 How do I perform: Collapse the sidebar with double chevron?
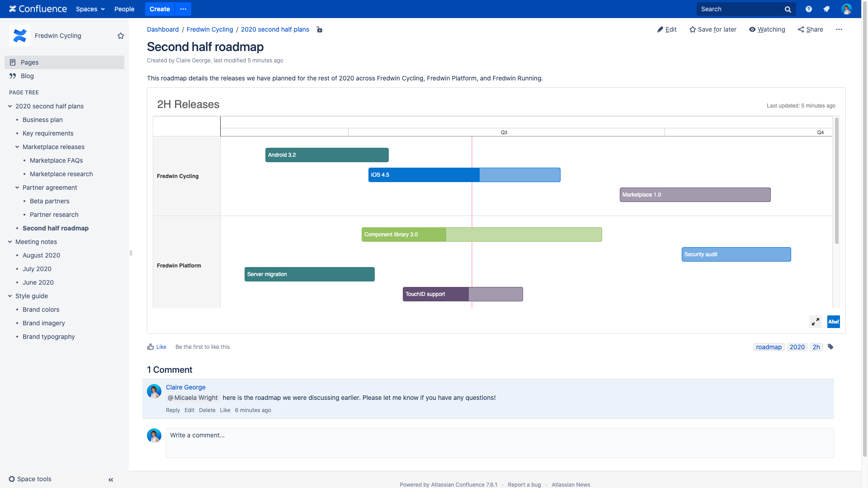111,480
